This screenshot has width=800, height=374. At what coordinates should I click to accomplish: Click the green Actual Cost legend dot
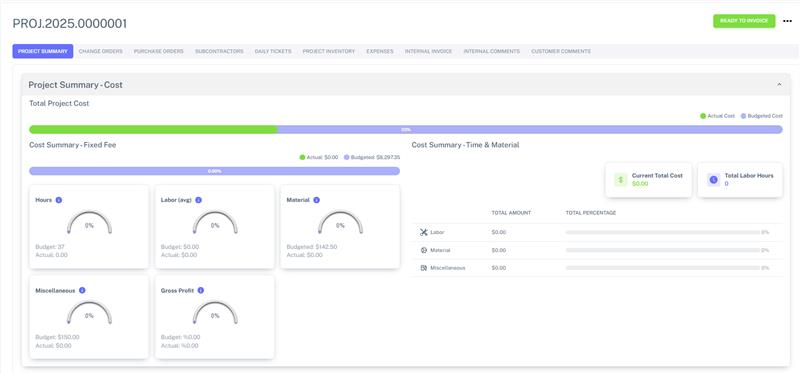[x=703, y=116]
